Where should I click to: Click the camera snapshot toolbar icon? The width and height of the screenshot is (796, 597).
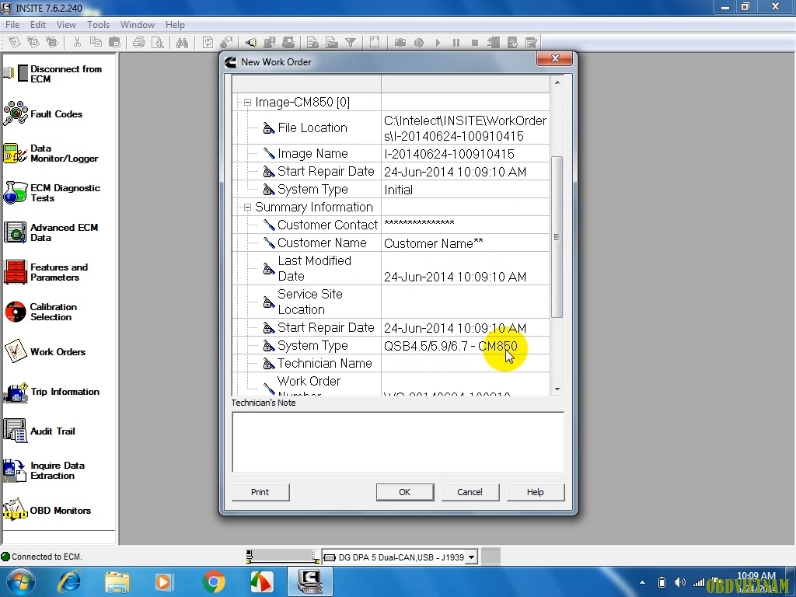point(400,43)
